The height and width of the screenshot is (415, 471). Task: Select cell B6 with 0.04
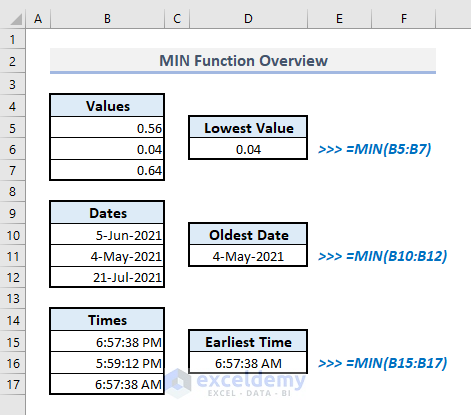click(107, 149)
